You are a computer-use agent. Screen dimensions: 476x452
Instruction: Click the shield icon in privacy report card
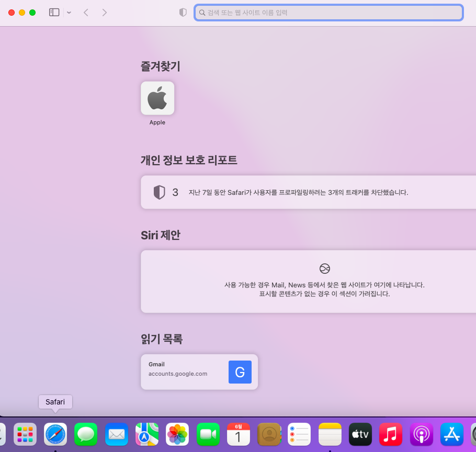159,192
